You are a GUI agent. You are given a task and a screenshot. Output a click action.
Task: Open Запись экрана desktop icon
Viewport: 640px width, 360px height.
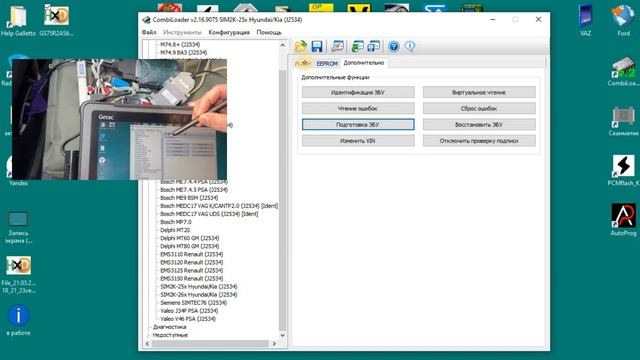(18, 227)
